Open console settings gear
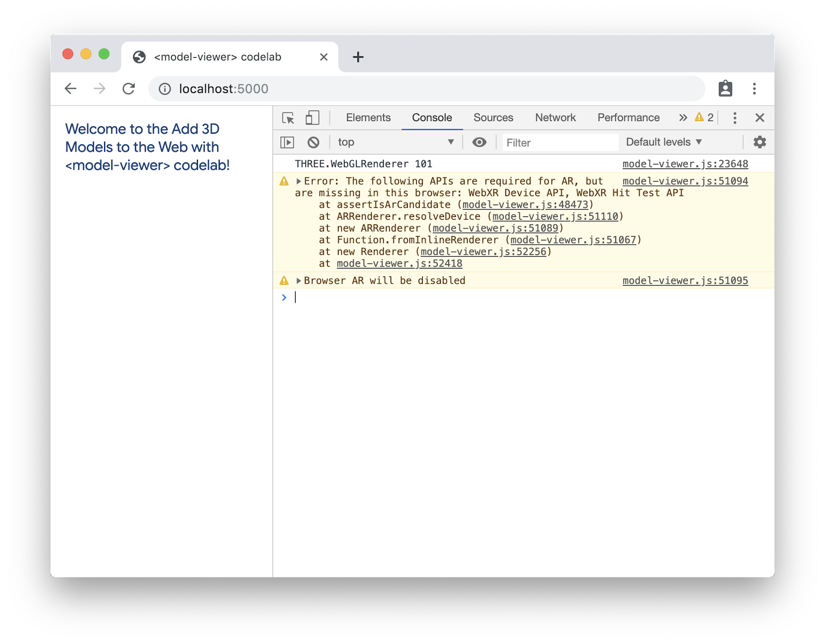Image resolution: width=825 pixels, height=644 pixels. pyautogui.click(x=760, y=142)
